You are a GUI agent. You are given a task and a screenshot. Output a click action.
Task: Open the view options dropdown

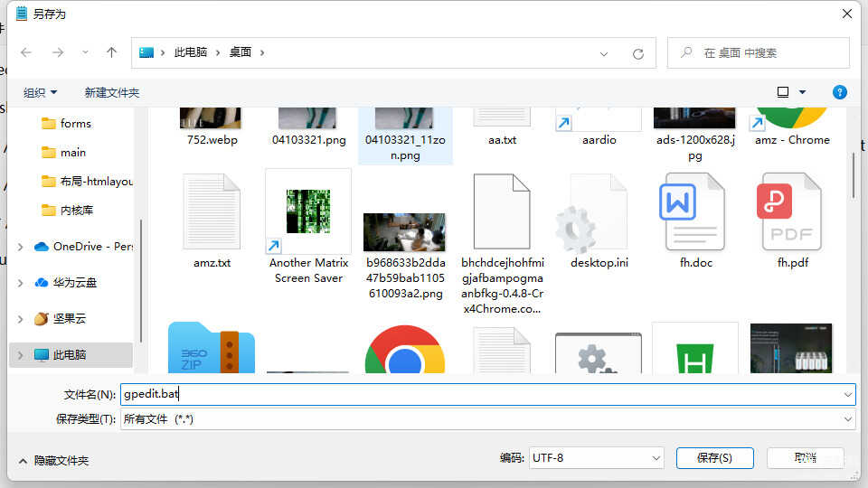pos(802,92)
